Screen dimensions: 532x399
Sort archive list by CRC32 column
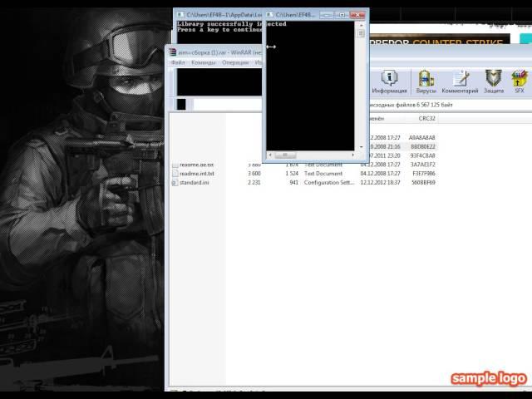(x=426, y=118)
